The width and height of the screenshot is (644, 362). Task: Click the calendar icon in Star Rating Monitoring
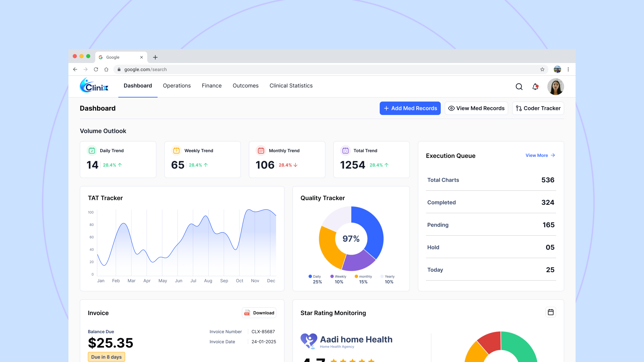click(x=550, y=312)
